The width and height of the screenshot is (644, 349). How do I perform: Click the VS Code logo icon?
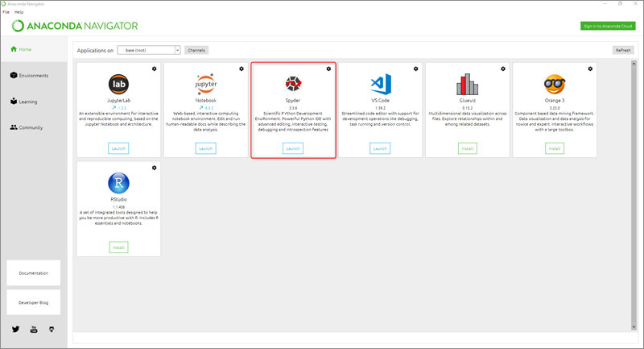point(381,84)
